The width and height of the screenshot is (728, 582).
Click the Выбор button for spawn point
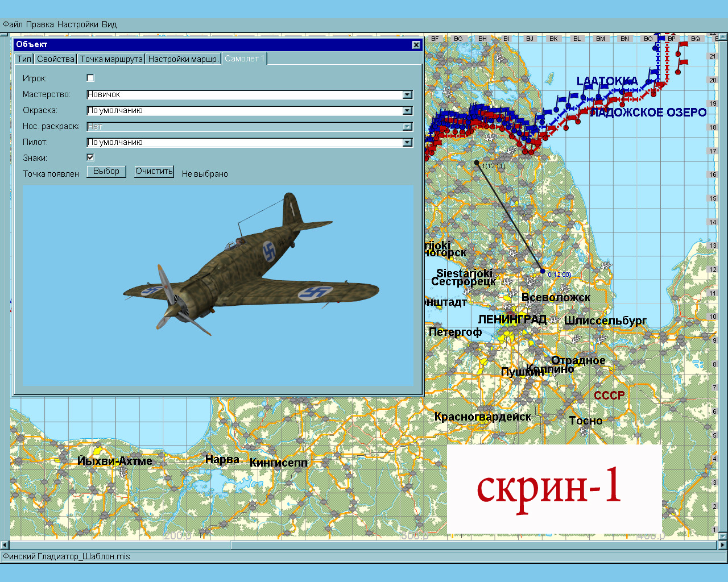click(106, 171)
